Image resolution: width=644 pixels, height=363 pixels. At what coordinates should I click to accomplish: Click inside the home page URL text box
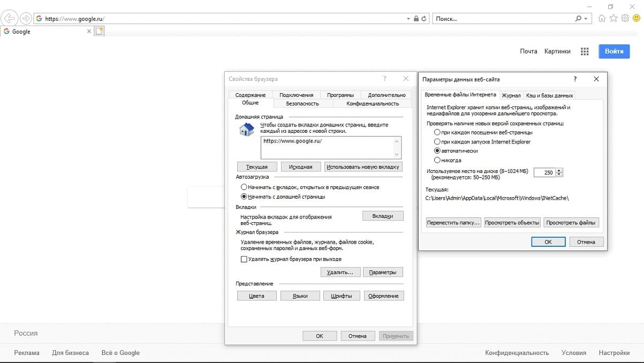click(327, 147)
